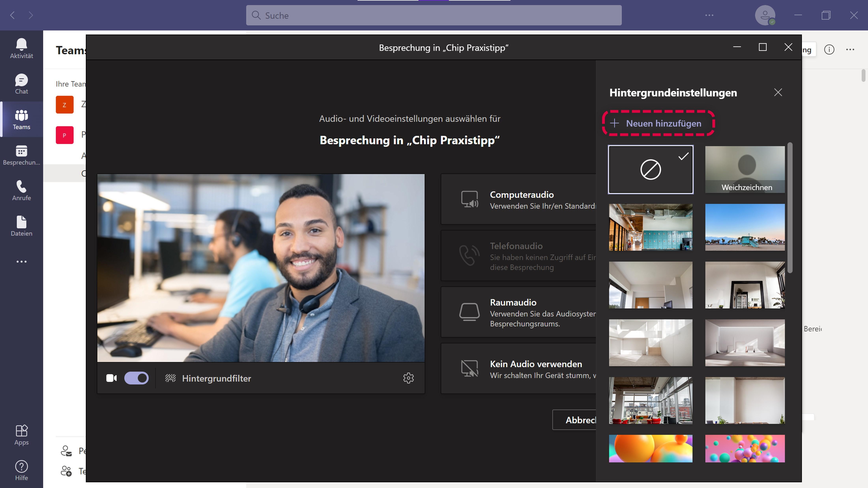
Task: Open device settings gear under video preview
Action: 408,378
